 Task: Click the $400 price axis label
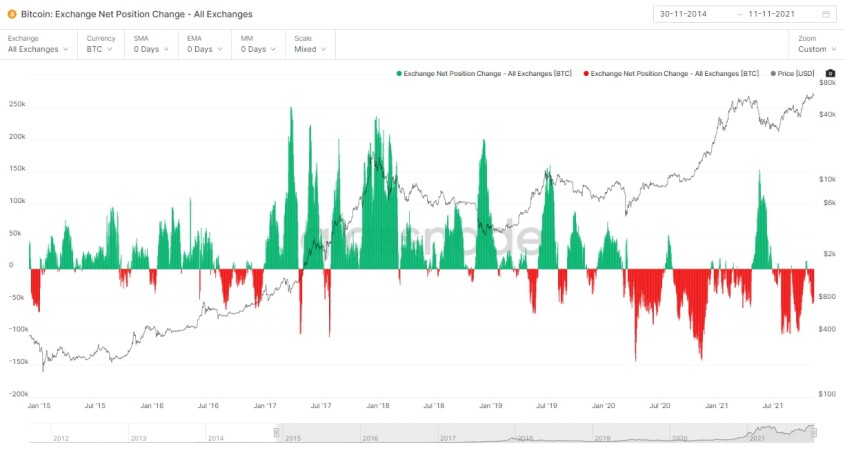click(x=827, y=329)
